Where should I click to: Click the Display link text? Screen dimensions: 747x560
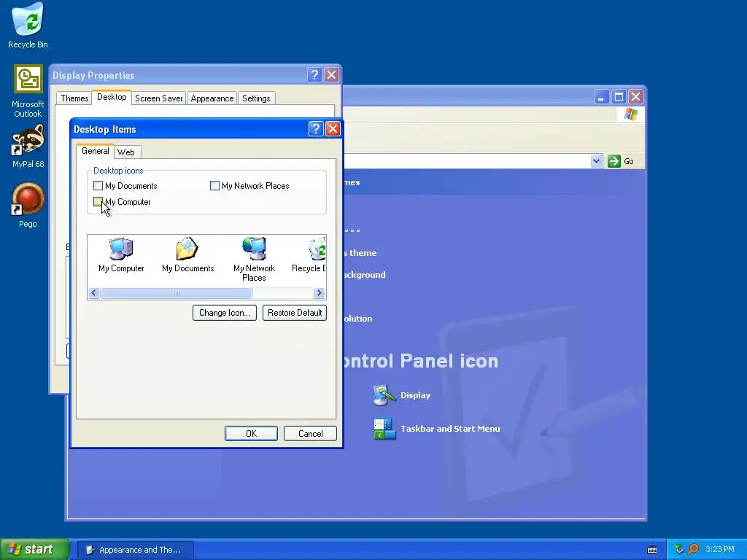(x=415, y=395)
